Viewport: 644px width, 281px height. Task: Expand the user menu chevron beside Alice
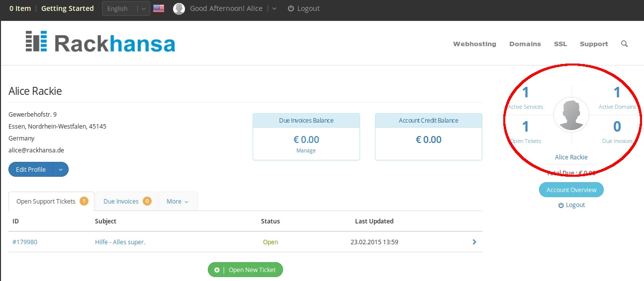click(275, 8)
